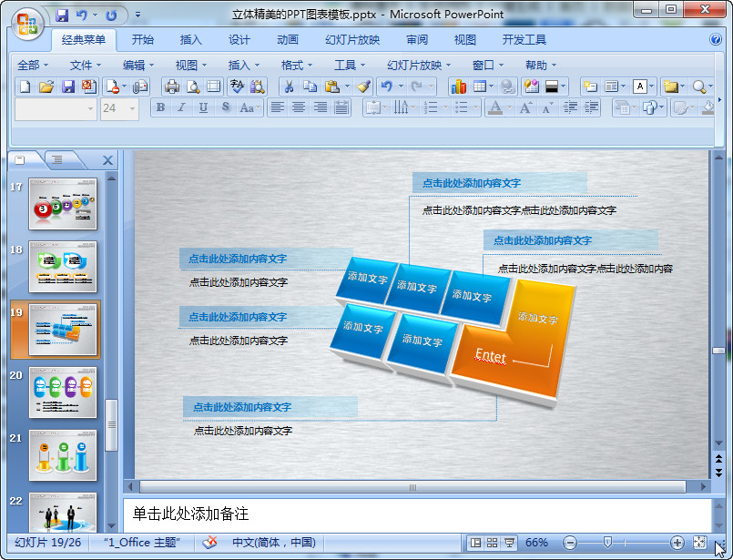Click the Decrease indent icon

[x=570, y=108]
